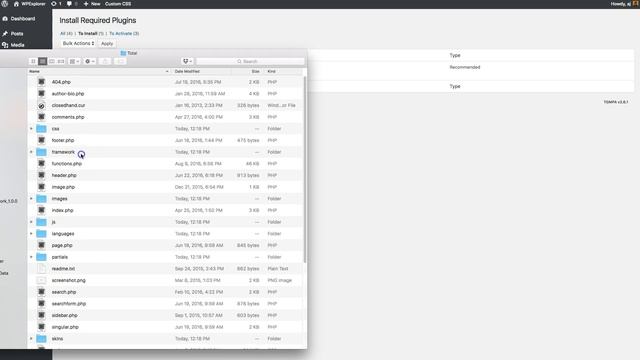
Task: Select the readme.txt file icon
Action: click(41, 269)
